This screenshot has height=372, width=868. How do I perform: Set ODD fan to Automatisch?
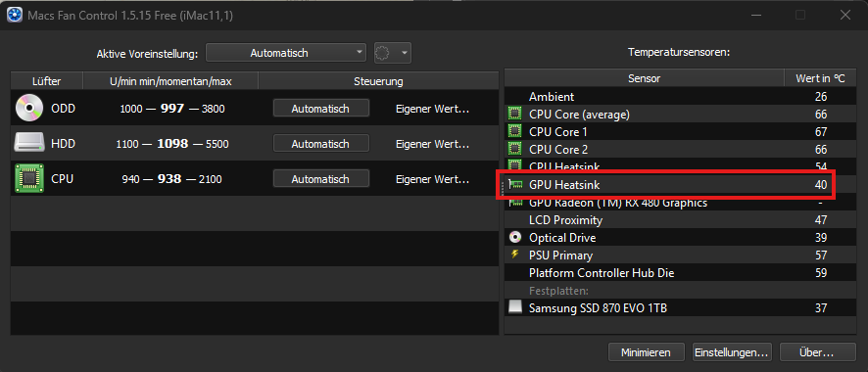click(x=320, y=109)
